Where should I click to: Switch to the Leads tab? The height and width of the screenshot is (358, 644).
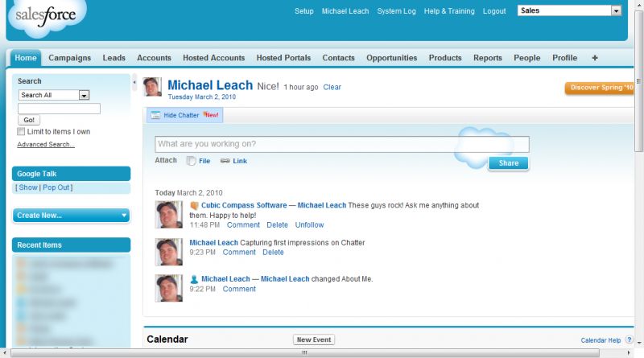click(114, 58)
